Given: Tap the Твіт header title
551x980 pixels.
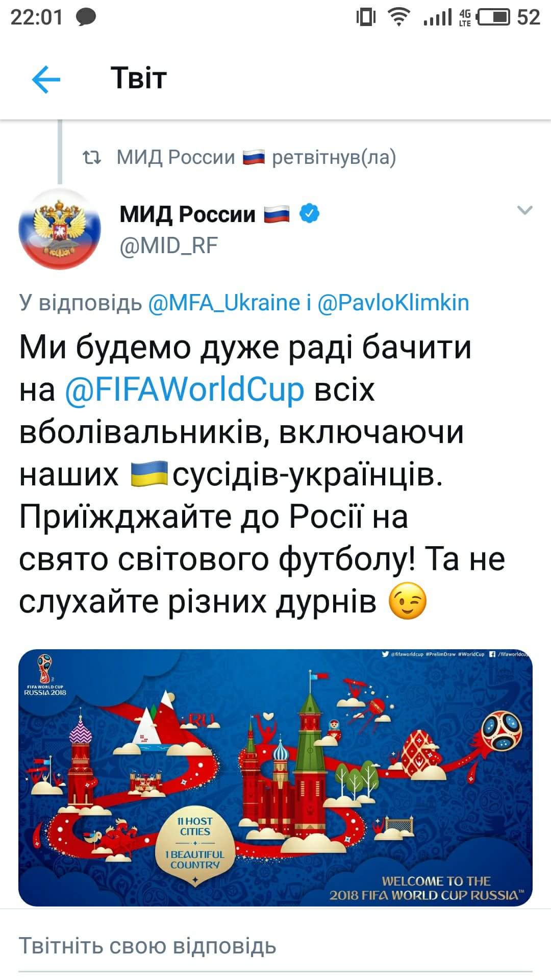Looking at the screenshot, I should click(139, 79).
